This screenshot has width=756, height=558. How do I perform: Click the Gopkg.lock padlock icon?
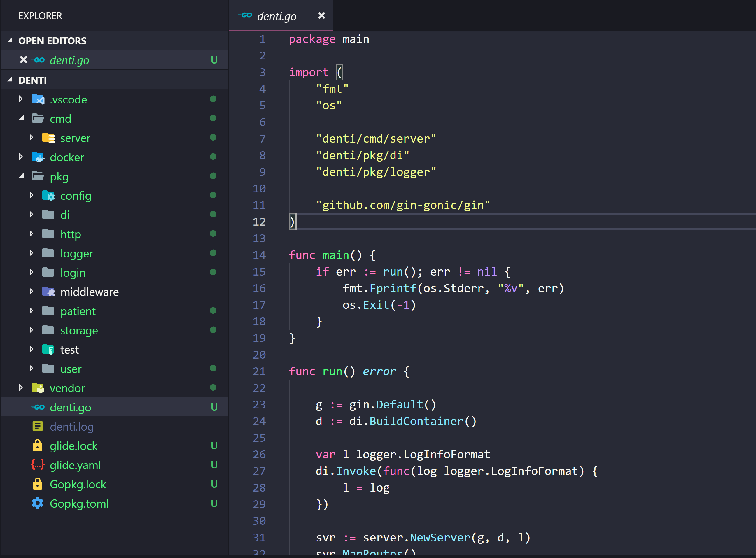pyautogui.click(x=38, y=484)
